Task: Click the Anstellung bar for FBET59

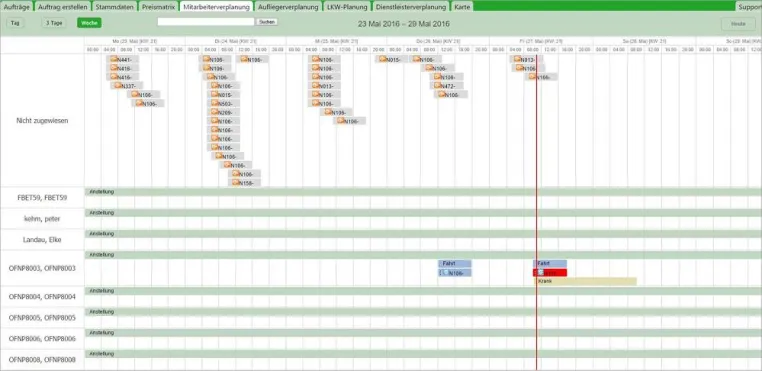Action: (423, 192)
